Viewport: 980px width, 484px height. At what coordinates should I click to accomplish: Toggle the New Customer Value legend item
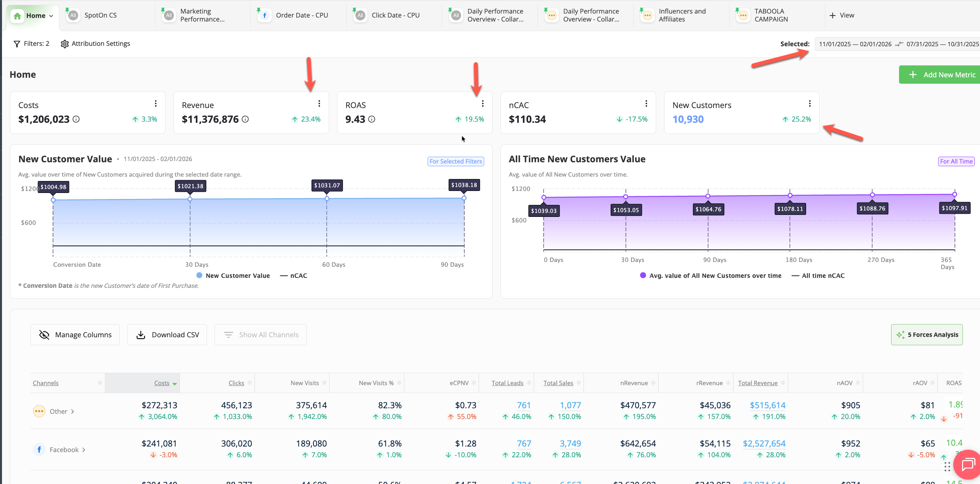point(233,275)
